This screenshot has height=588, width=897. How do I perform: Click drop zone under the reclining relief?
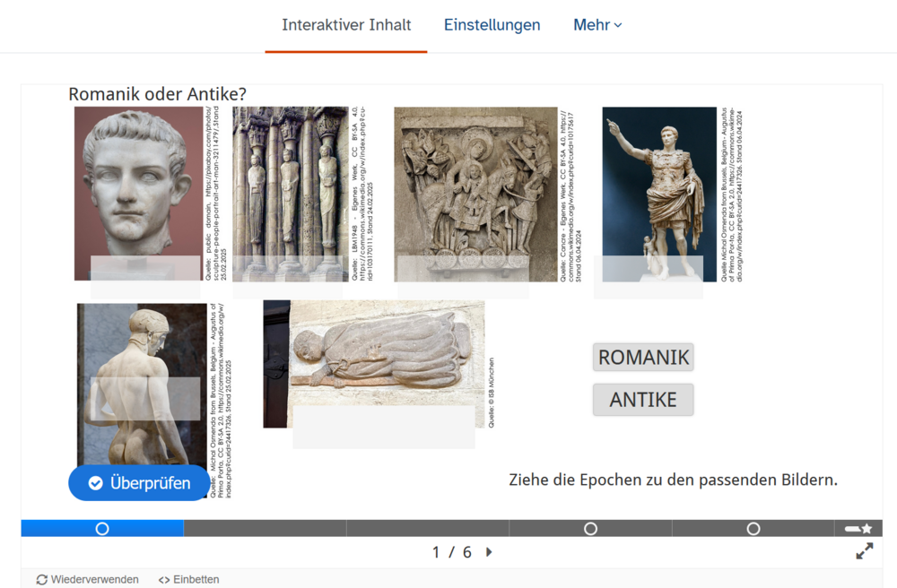pos(384,427)
